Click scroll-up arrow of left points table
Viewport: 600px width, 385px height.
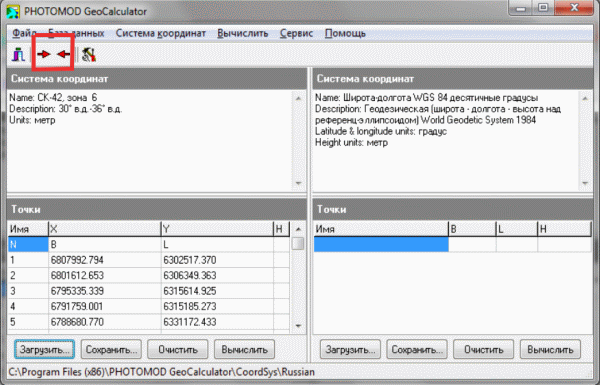298,229
